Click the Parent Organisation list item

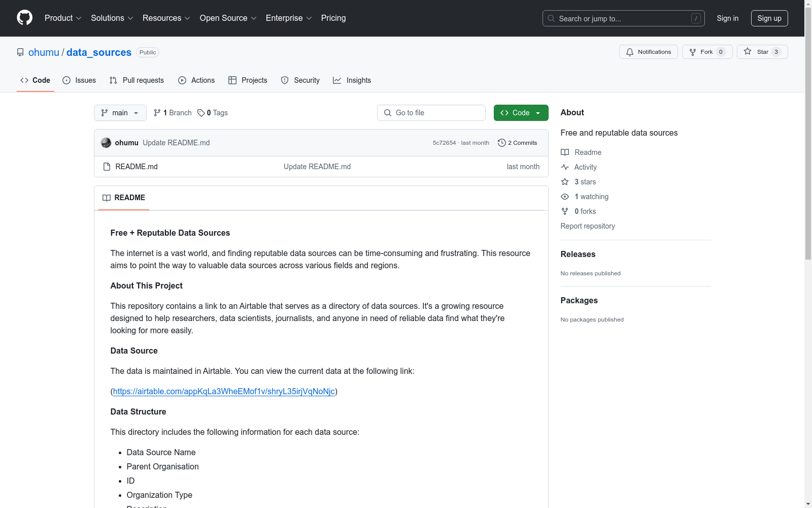point(163,466)
